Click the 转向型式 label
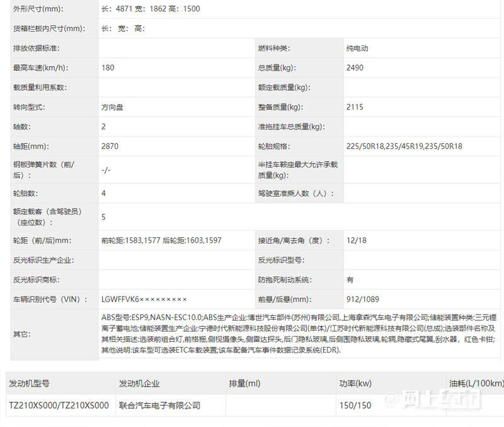The width and height of the screenshot is (504, 427). coord(29,107)
